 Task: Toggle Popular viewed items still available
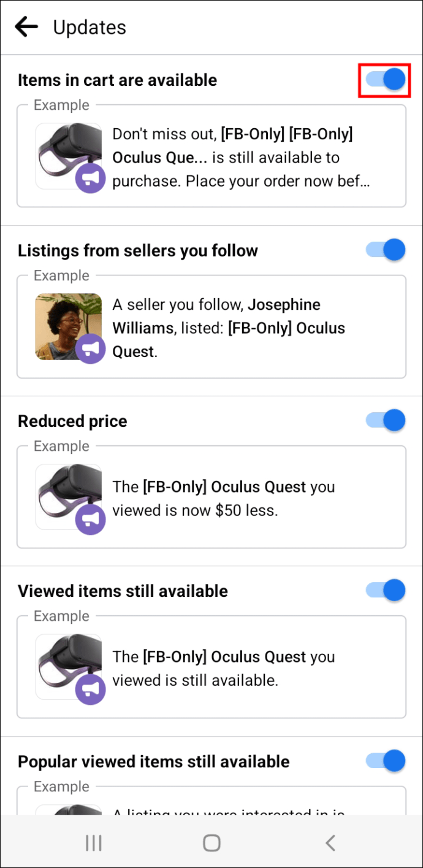point(386,761)
